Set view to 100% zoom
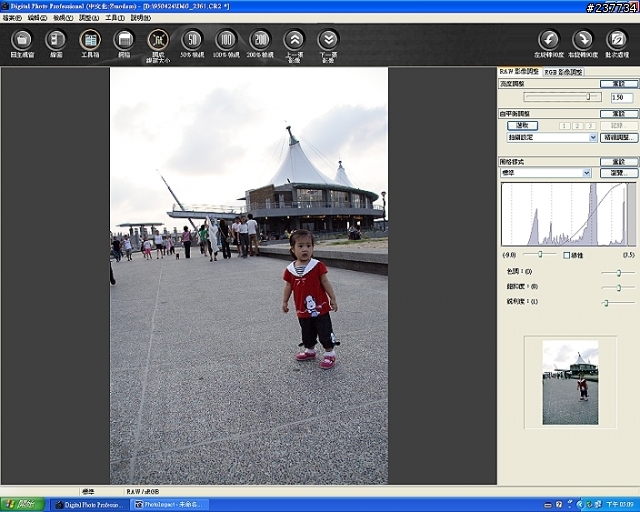 pyautogui.click(x=226, y=40)
